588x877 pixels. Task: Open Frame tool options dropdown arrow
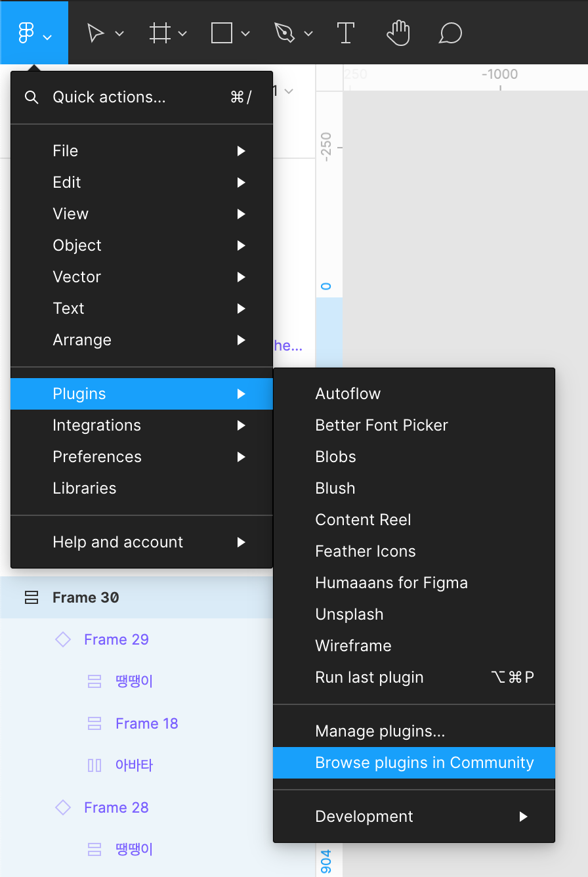point(182,34)
